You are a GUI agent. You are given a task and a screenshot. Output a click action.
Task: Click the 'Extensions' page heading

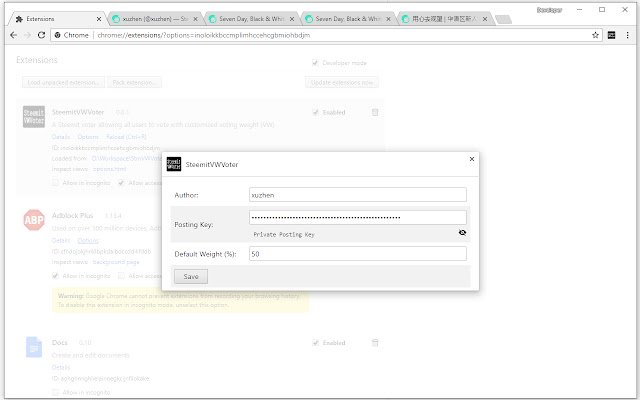37,60
